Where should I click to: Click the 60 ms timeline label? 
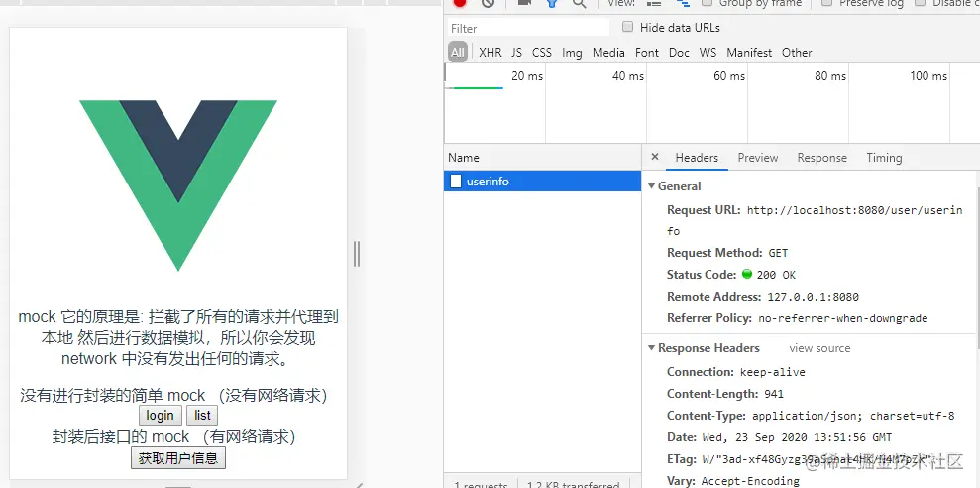[729, 76]
